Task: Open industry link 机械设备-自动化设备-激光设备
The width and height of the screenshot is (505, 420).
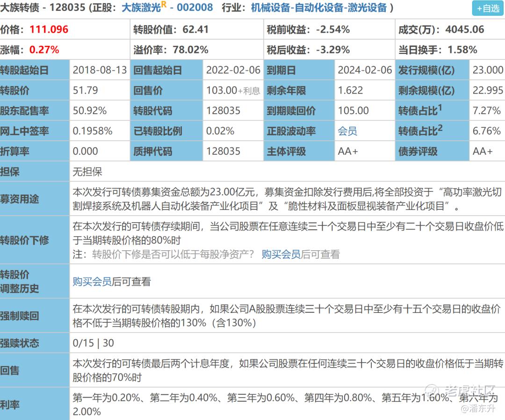Action: click(319, 7)
